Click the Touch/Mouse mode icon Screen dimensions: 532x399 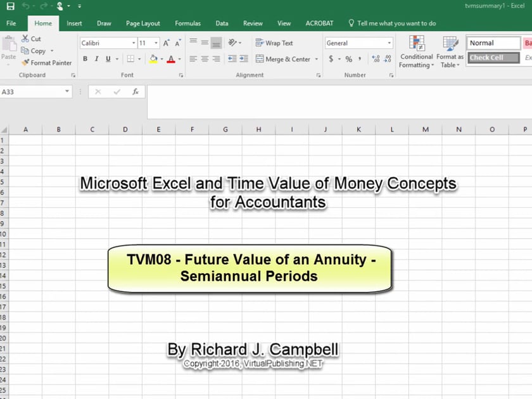(x=60, y=6)
